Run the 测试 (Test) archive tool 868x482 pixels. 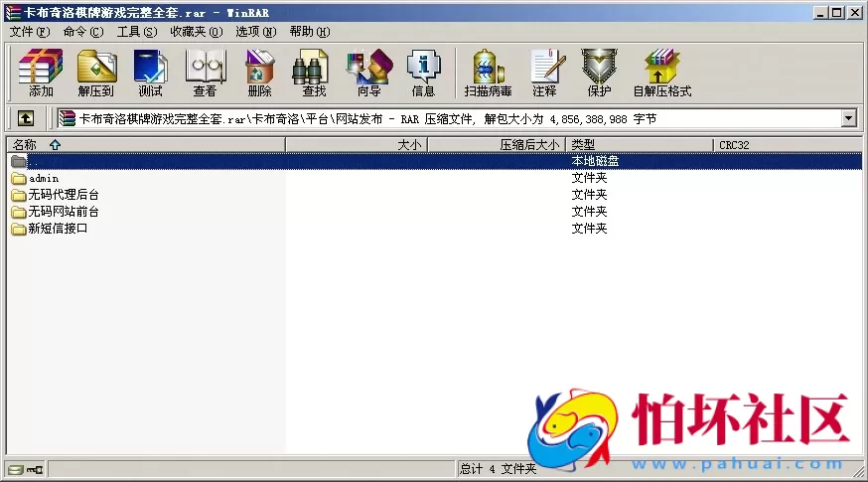tap(150, 73)
